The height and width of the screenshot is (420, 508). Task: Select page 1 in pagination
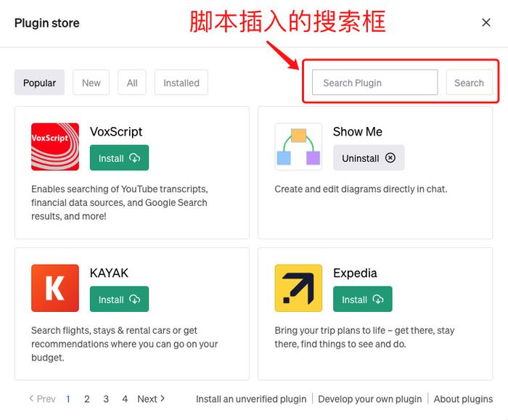click(68, 399)
